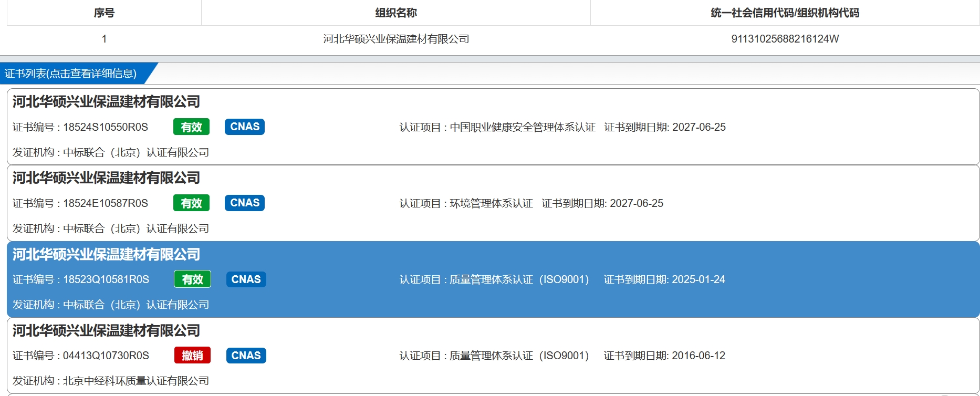Click the 有效 badge for certificate 18524S10550R0S

click(191, 127)
